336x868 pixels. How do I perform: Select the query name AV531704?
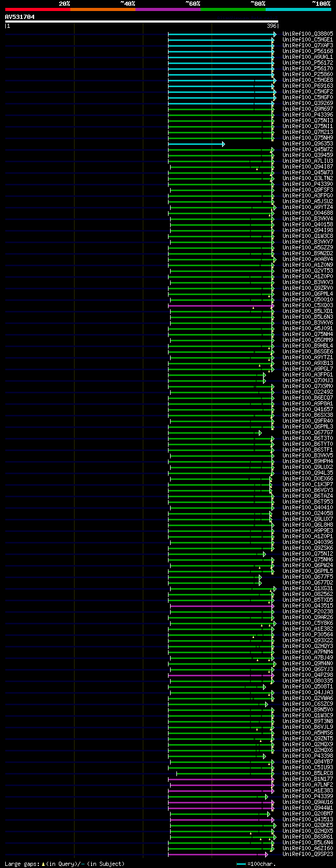click(20, 17)
